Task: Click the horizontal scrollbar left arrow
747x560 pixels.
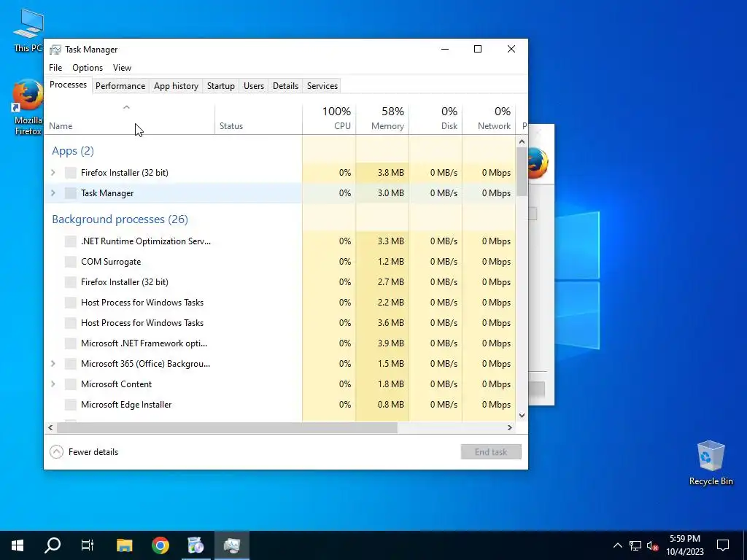Action: point(50,427)
